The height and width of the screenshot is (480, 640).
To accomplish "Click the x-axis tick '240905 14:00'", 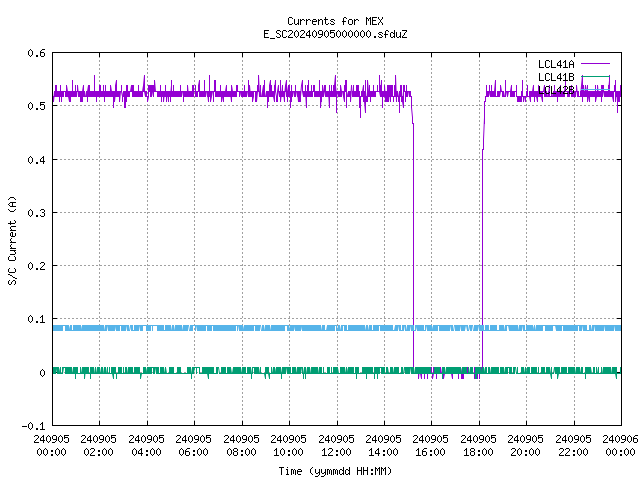I will [x=383, y=446].
